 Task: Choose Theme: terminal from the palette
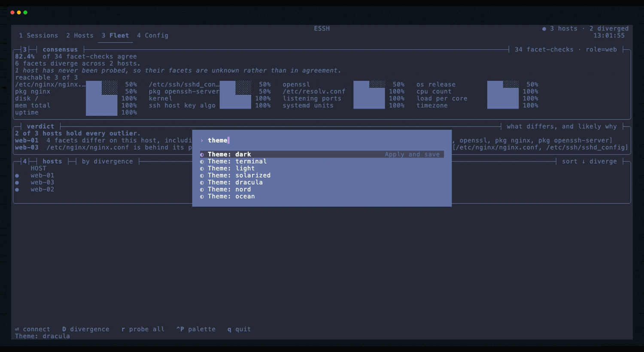tap(322, 161)
